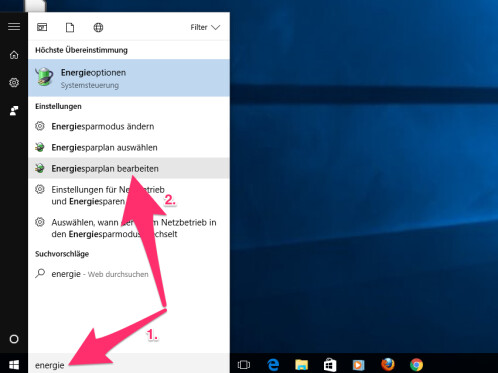Open Task View in the taskbar
Screen dimensions: 498x373
[244, 365]
